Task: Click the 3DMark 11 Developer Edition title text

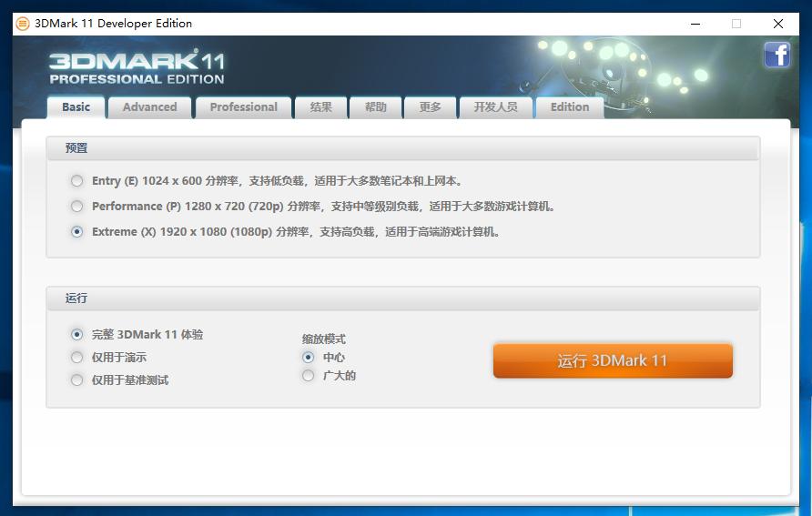Action: point(114,24)
